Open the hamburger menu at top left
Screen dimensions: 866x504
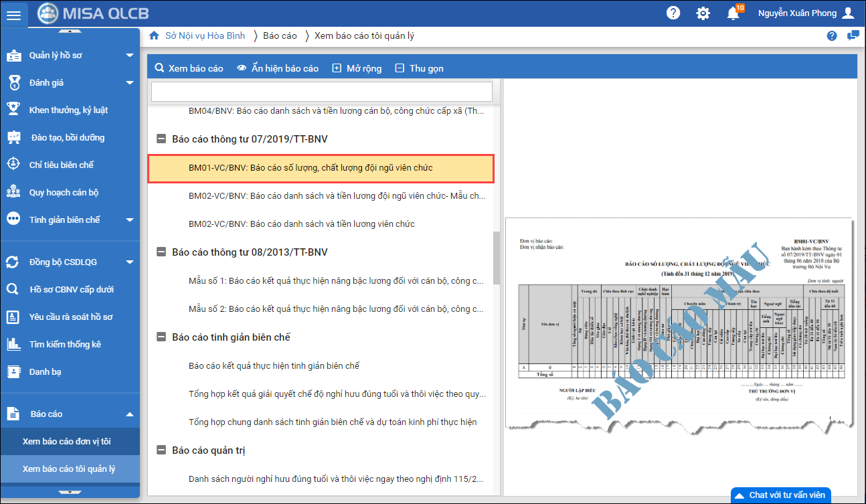pyautogui.click(x=15, y=15)
